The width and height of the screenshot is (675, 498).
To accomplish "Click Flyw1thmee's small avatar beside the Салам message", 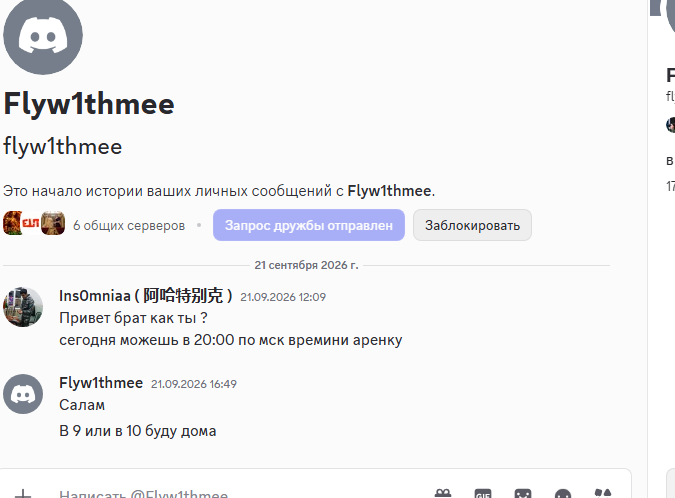I will click(x=23, y=394).
